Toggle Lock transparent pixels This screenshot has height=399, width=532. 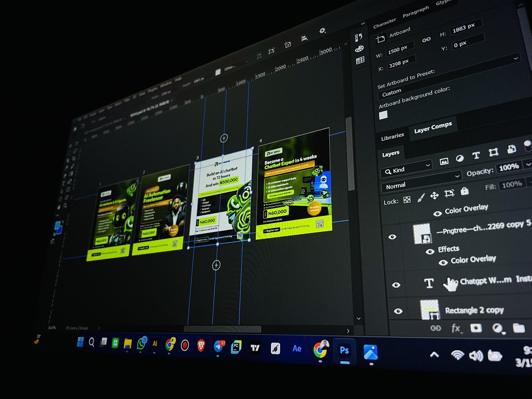[x=407, y=199]
